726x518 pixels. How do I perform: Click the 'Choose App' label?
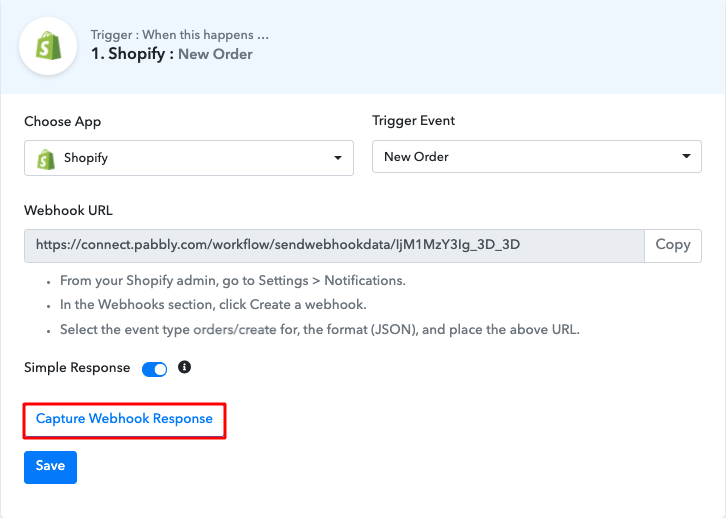pos(63,122)
